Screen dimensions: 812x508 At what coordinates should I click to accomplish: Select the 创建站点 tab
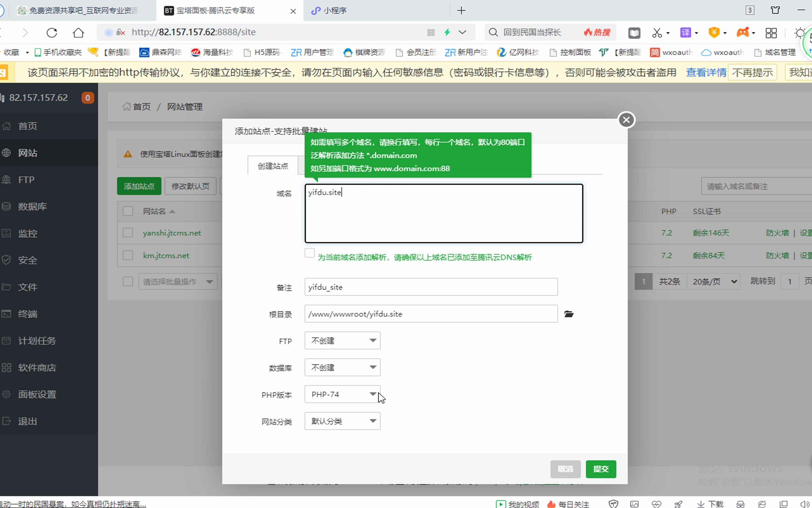pos(273,166)
